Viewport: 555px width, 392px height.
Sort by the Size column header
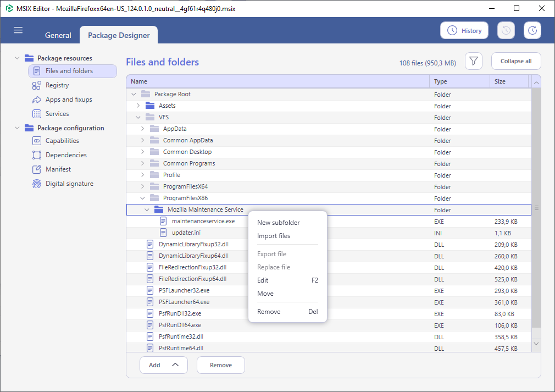click(509, 81)
